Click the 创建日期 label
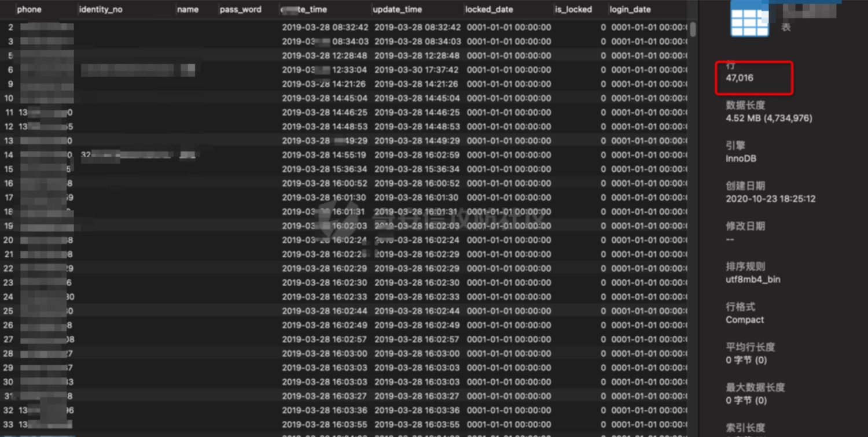The width and height of the screenshot is (868, 437). pos(745,186)
